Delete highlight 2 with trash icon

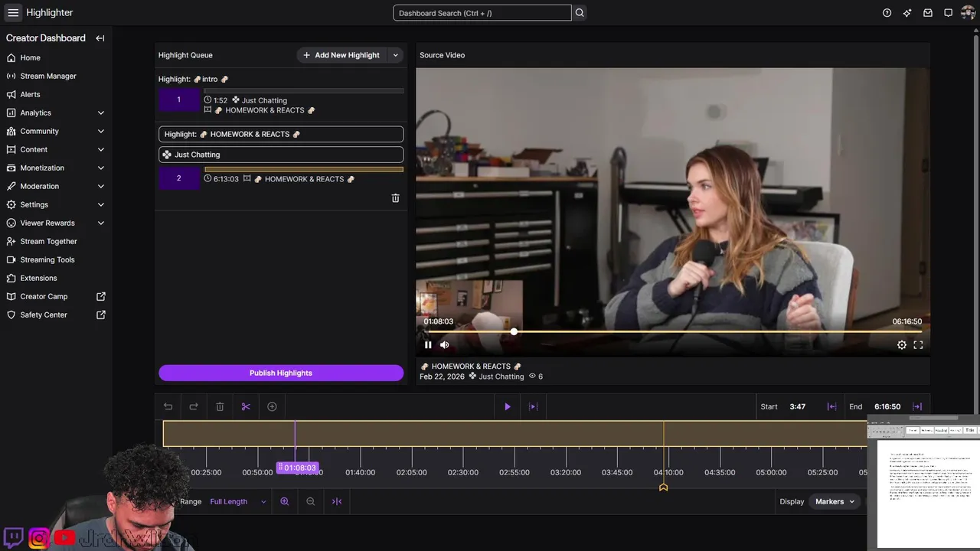tap(396, 198)
